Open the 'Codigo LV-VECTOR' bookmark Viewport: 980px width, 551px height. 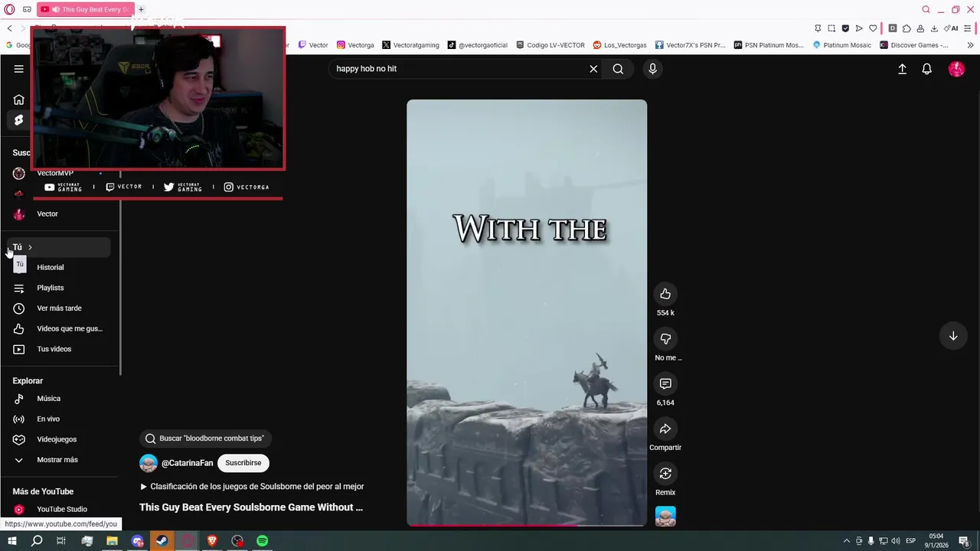[550, 45]
